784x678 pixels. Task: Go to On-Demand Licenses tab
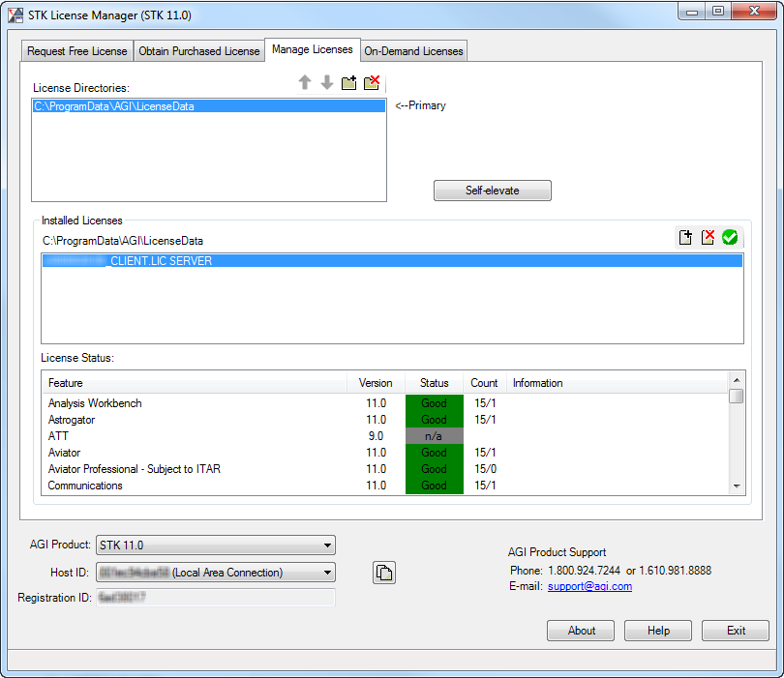pyautogui.click(x=413, y=51)
